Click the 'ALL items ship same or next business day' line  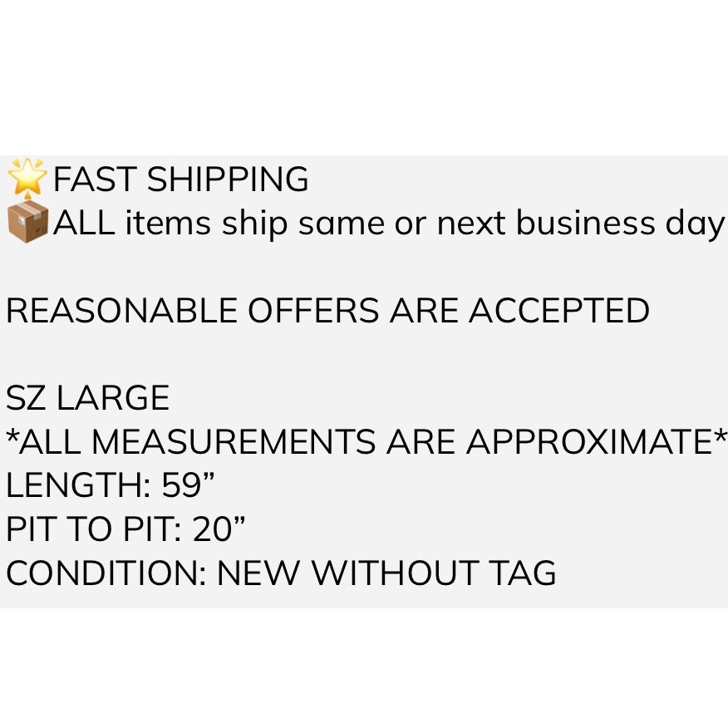(x=389, y=224)
